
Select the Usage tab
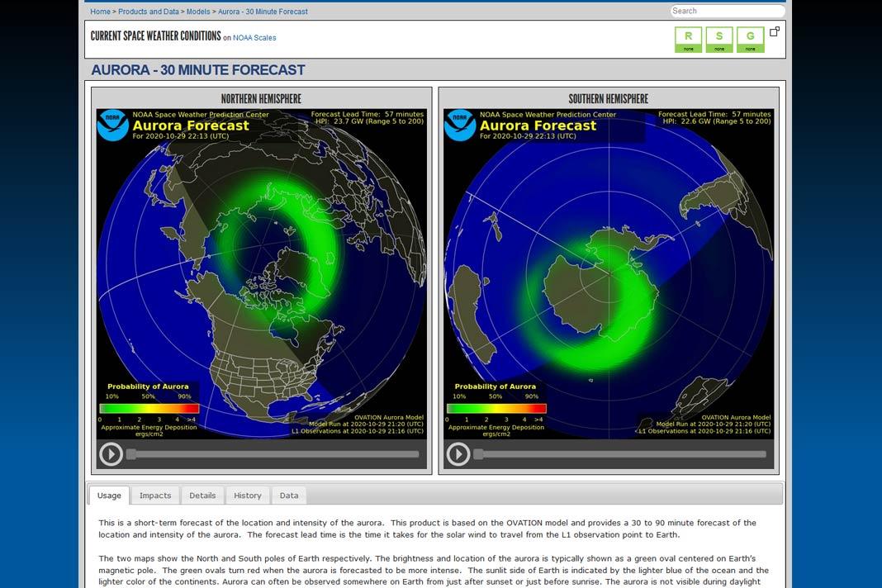109,496
